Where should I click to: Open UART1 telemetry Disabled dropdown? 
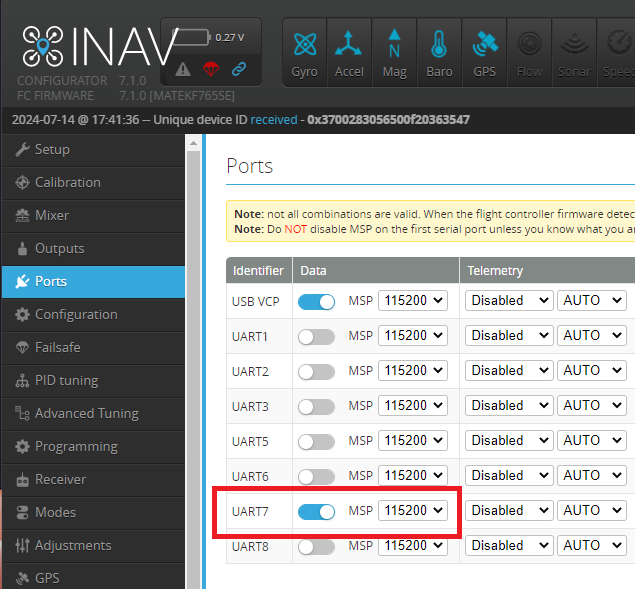pyautogui.click(x=509, y=335)
